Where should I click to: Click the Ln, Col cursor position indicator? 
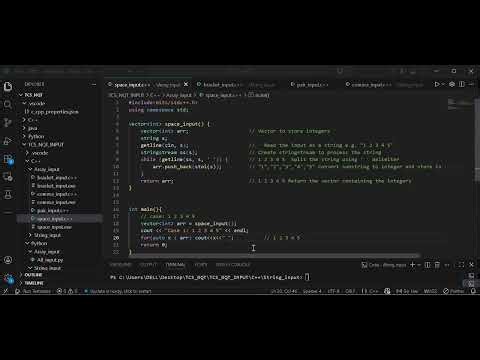tap(284, 291)
